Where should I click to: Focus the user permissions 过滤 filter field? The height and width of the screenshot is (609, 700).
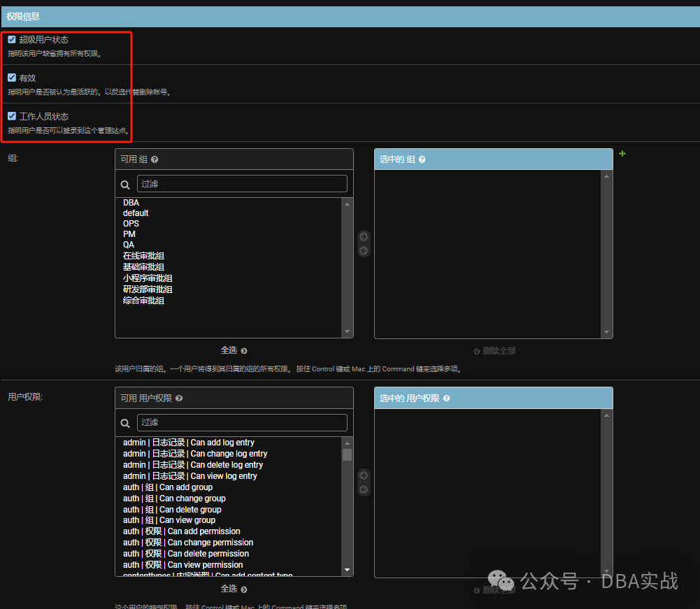pyautogui.click(x=242, y=422)
